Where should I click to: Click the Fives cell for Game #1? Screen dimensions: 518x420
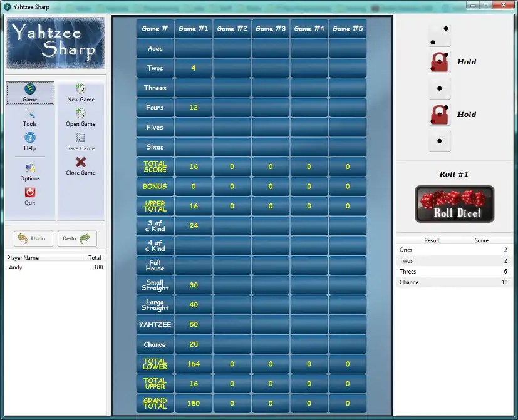pyautogui.click(x=194, y=128)
